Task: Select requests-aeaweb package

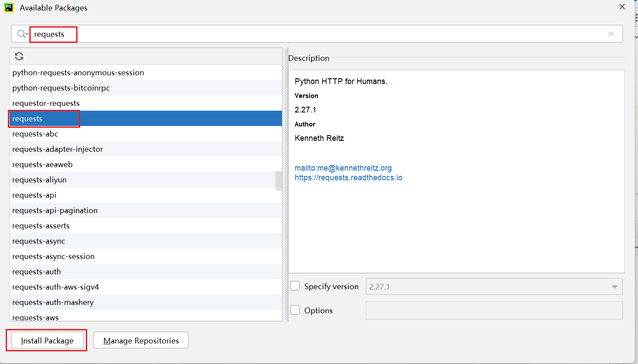Action: coord(146,164)
